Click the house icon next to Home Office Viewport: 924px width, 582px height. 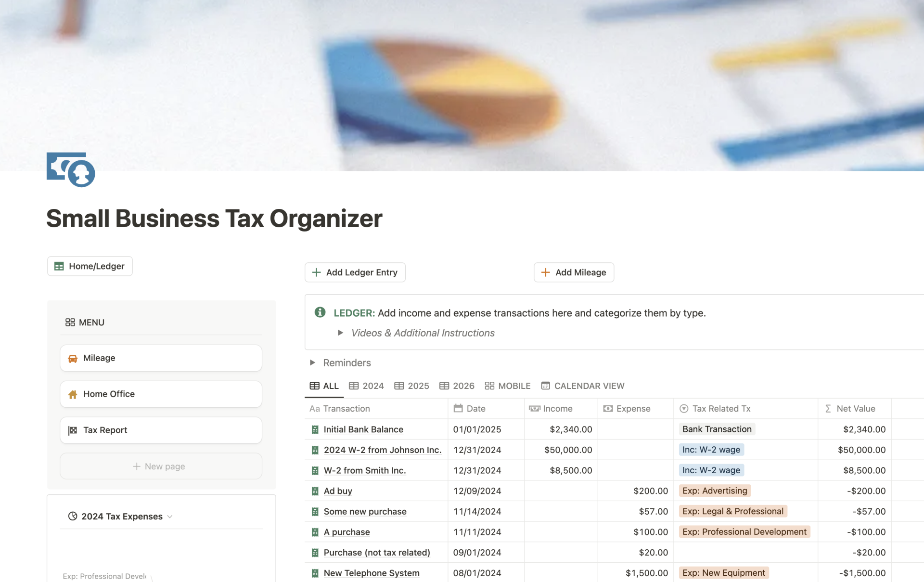pyautogui.click(x=73, y=394)
